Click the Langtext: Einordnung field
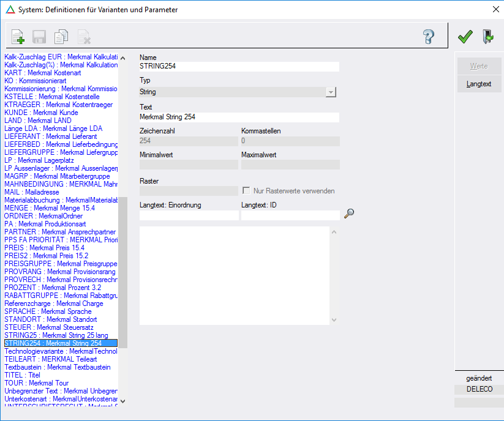Viewport: 504px width, 421px height. tap(189, 215)
